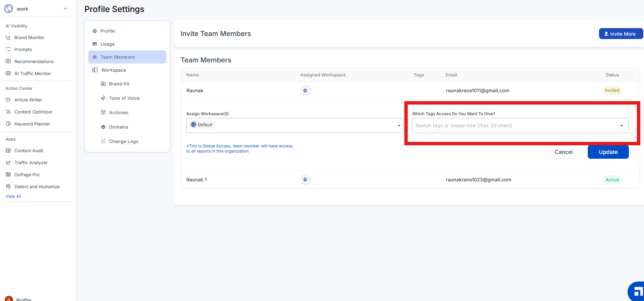This screenshot has height=301, width=644.
Task: Click the Brand Kit icon in settings
Action: click(103, 84)
